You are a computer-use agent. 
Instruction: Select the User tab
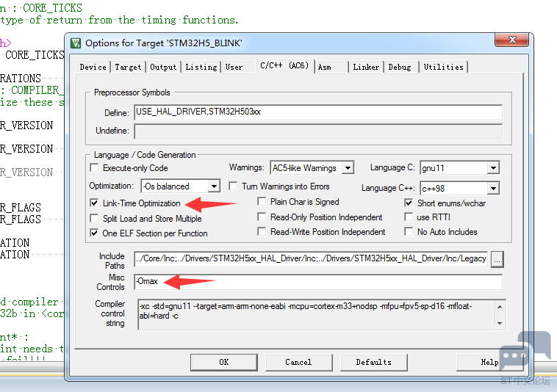[x=234, y=67]
